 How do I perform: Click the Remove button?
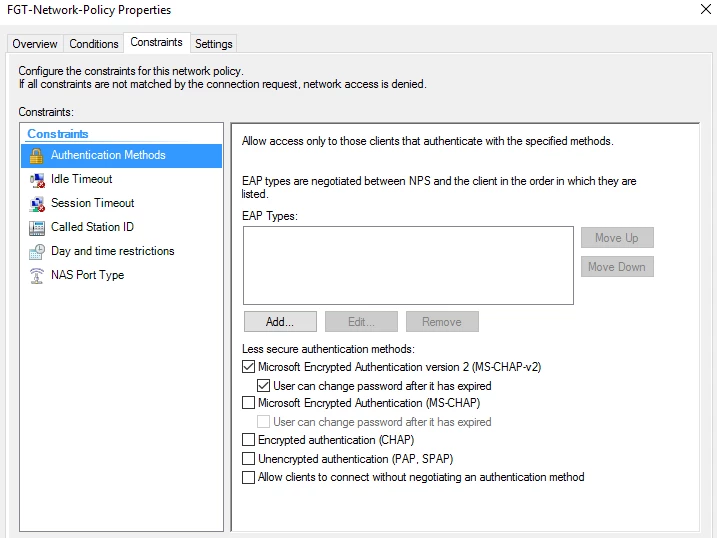442,322
